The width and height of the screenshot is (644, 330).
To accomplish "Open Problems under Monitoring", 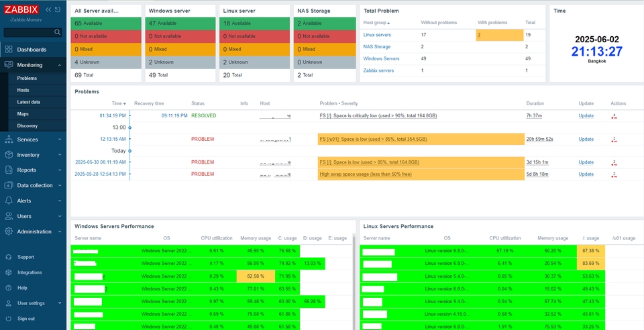I will (x=27, y=78).
